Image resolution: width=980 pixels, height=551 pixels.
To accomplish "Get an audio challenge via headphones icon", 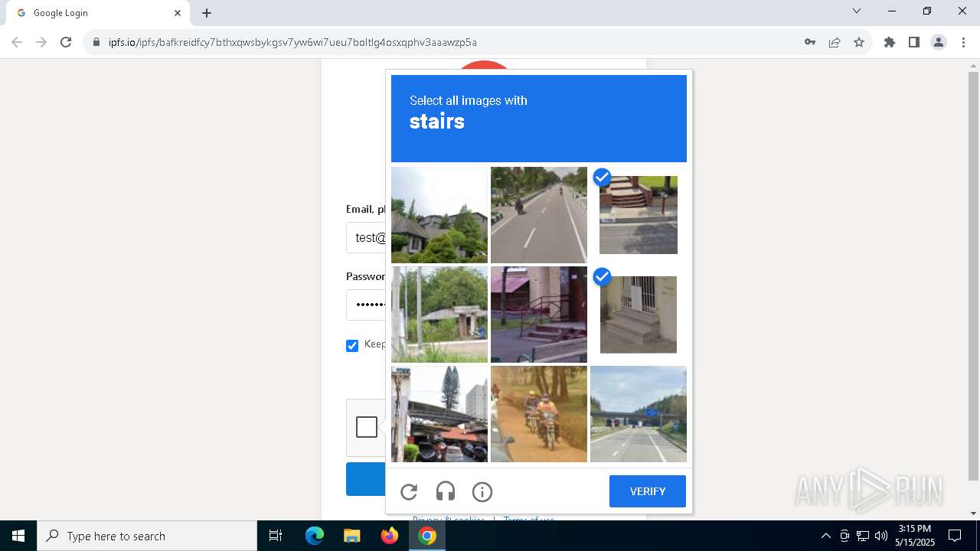I will pyautogui.click(x=446, y=491).
